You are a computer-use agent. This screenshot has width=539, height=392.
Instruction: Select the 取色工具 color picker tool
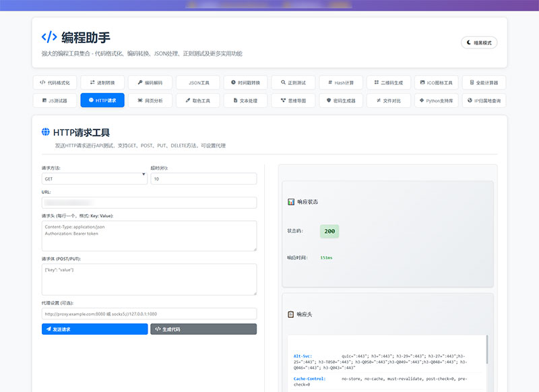coord(197,100)
